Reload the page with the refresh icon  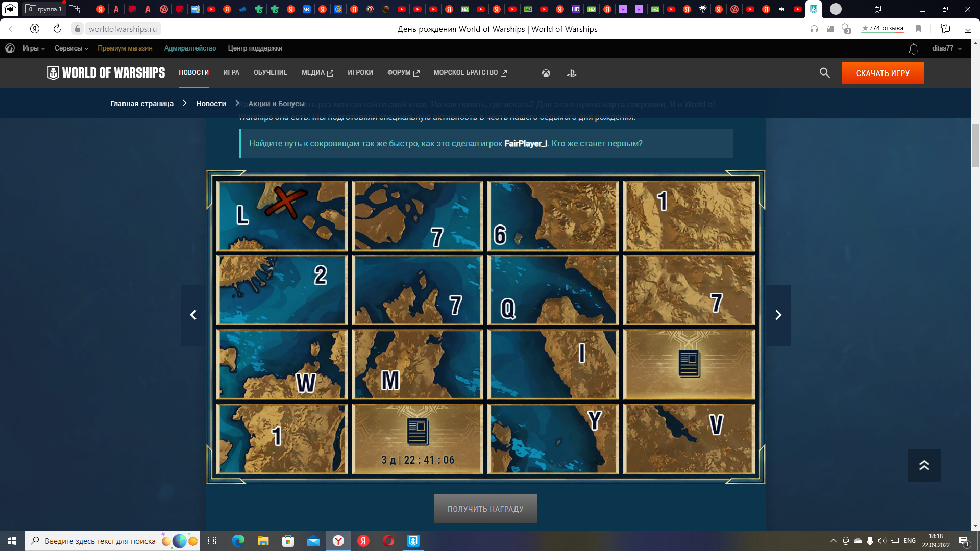coord(57,29)
